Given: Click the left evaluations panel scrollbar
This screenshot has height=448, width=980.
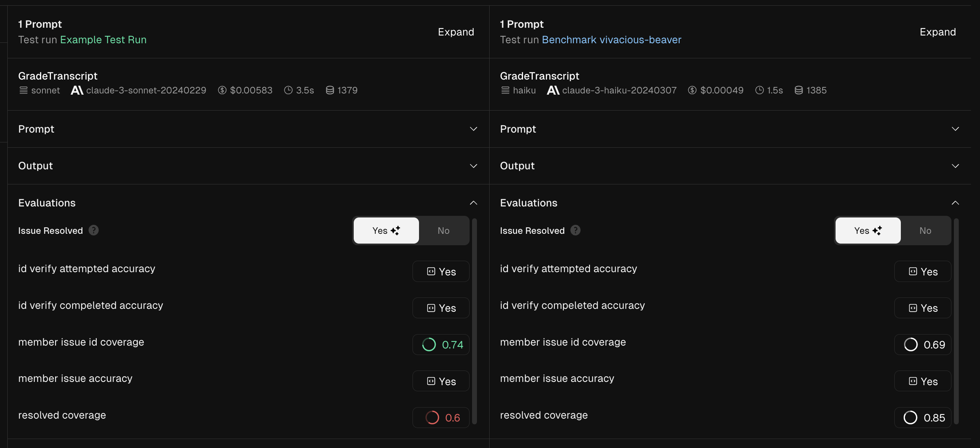Looking at the screenshot, I should tap(474, 320).
